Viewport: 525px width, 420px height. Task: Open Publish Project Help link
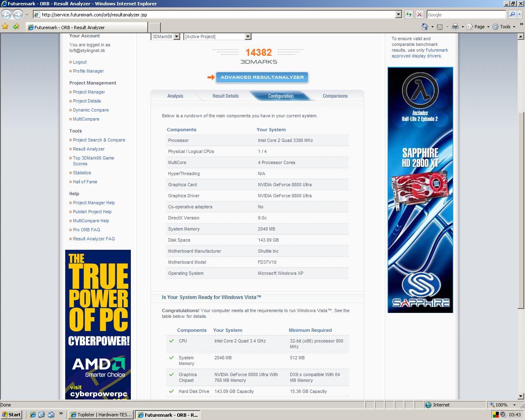(x=92, y=212)
